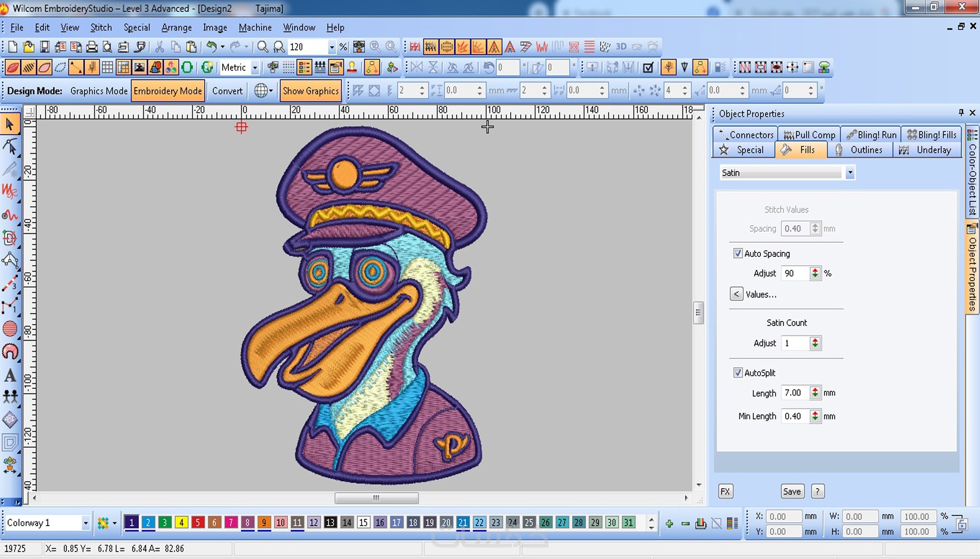The width and height of the screenshot is (980, 559).
Task: Click the Save design floppy icon
Action: (44, 47)
